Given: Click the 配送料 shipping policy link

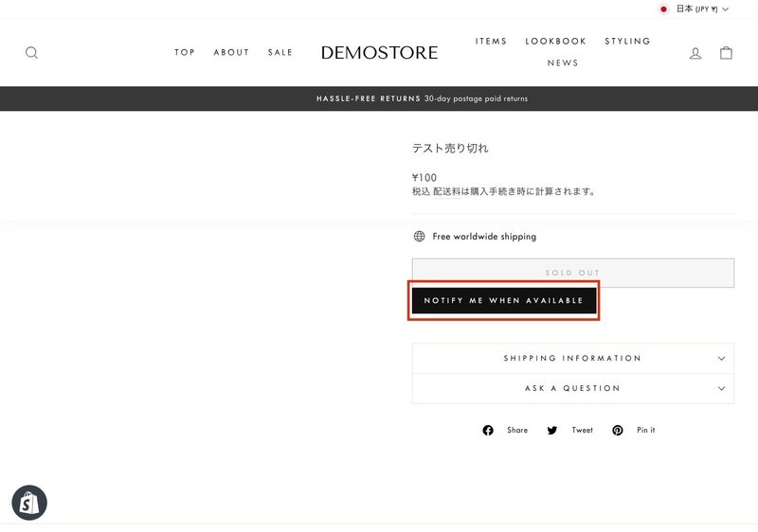Looking at the screenshot, I should 446,191.
